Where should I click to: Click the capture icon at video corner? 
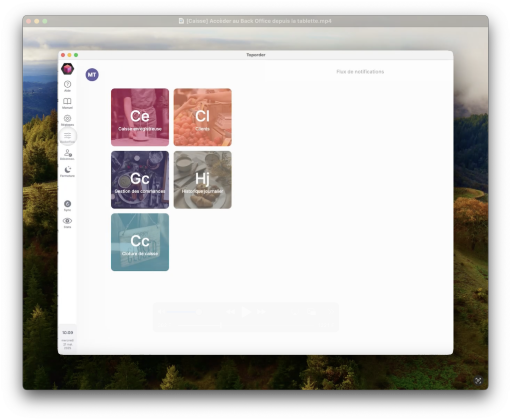click(478, 381)
